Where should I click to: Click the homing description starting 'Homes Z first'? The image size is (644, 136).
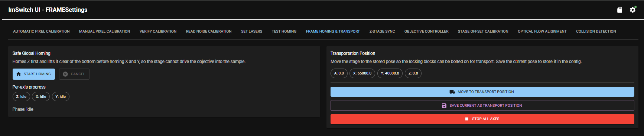[x=129, y=62]
